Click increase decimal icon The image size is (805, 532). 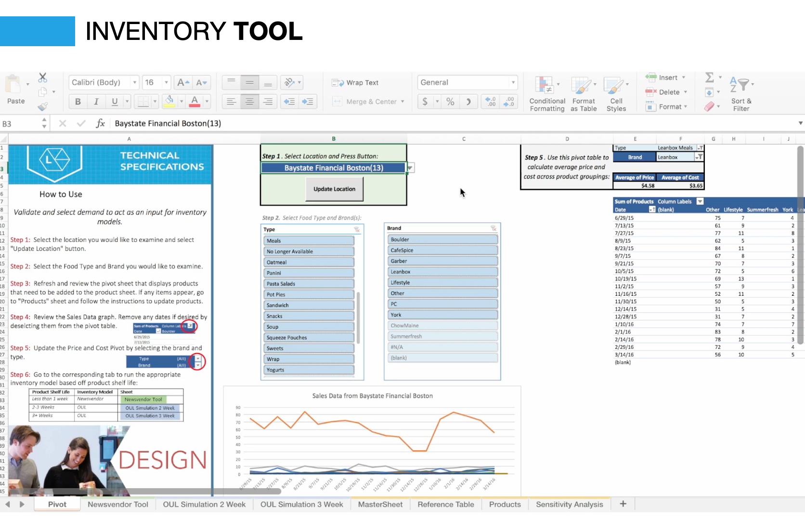point(490,101)
